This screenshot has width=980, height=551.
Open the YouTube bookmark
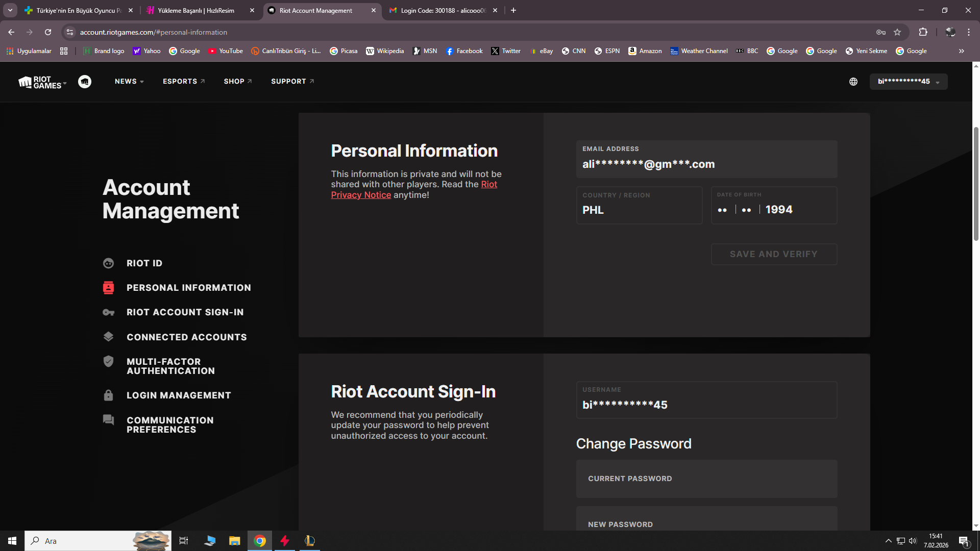click(226, 51)
